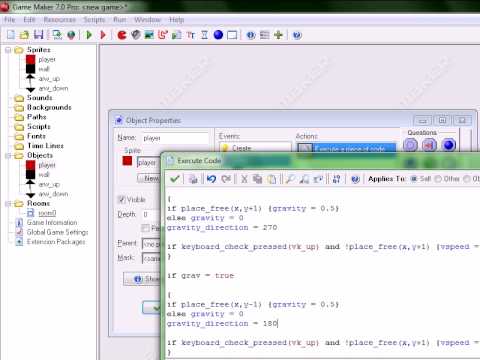Open the Scripts menu
This screenshot has height=360, width=480.
point(94,20)
